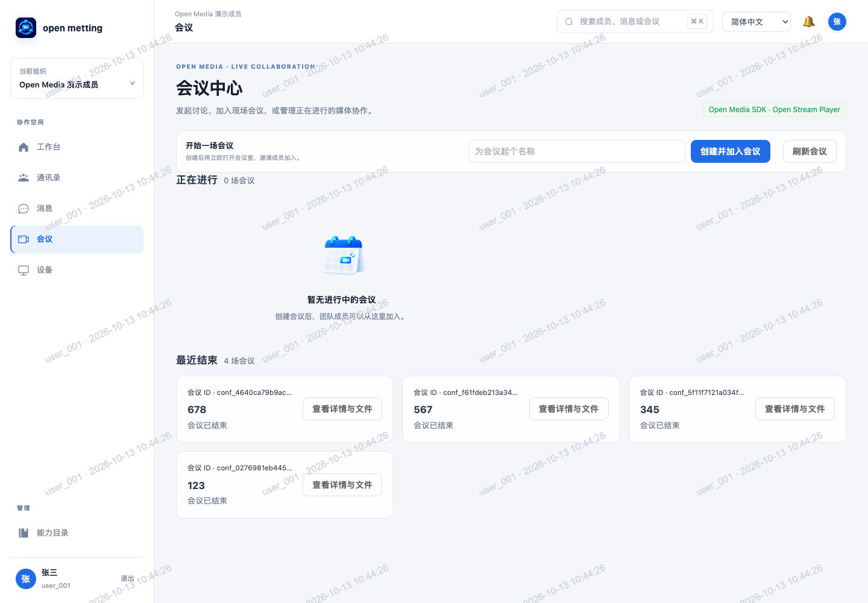Click the meeting ID conf_f61fdeb213a34... text

466,393
